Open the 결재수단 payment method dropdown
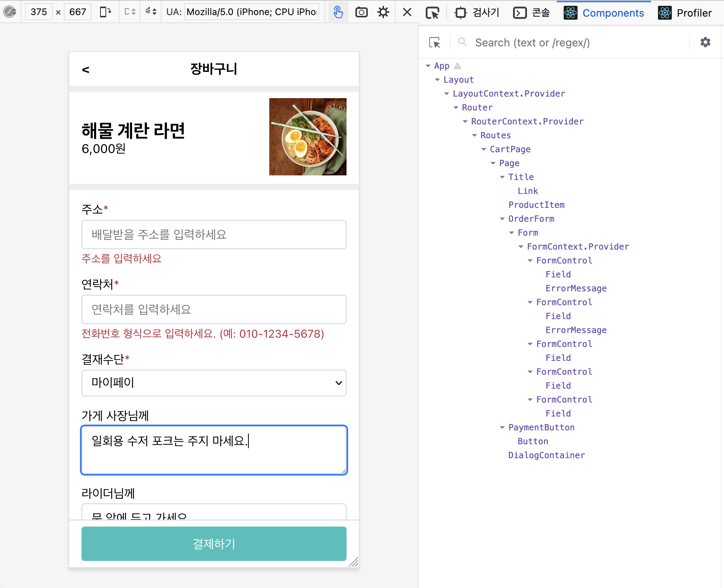This screenshot has width=724, height=588. (214, 383)
